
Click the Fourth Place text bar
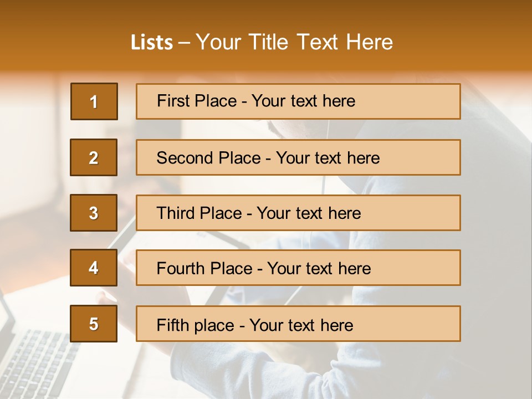[x=298, y=268]
